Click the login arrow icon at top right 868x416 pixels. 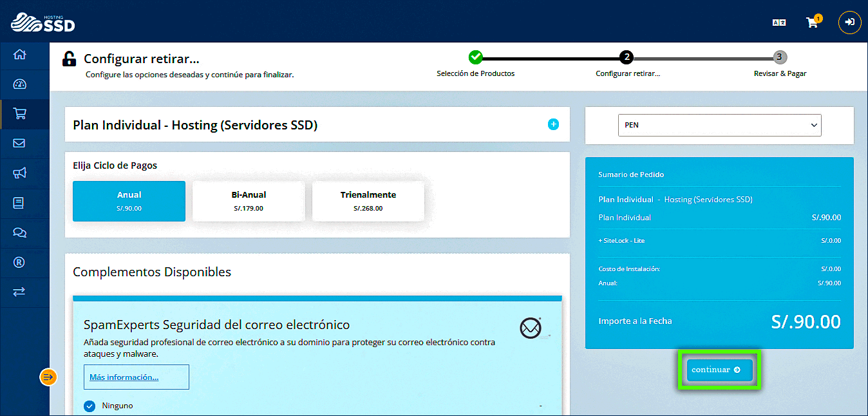pos(849,22)
